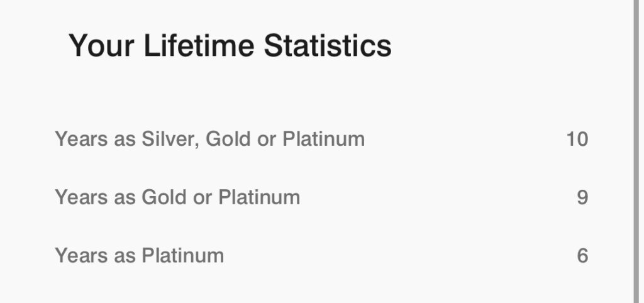Click the value 9 for Gold or Platinum years
Screen dimensions: 644x303
pyautogui.click(x=582, y=197)
